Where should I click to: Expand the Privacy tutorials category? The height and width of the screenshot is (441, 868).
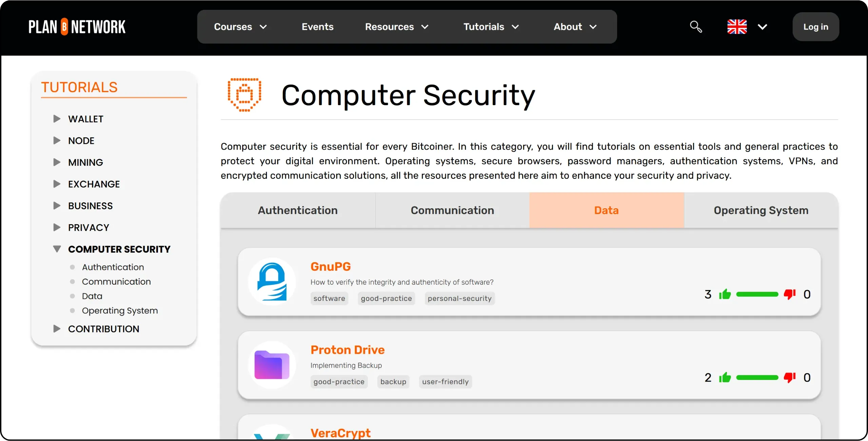57,227
